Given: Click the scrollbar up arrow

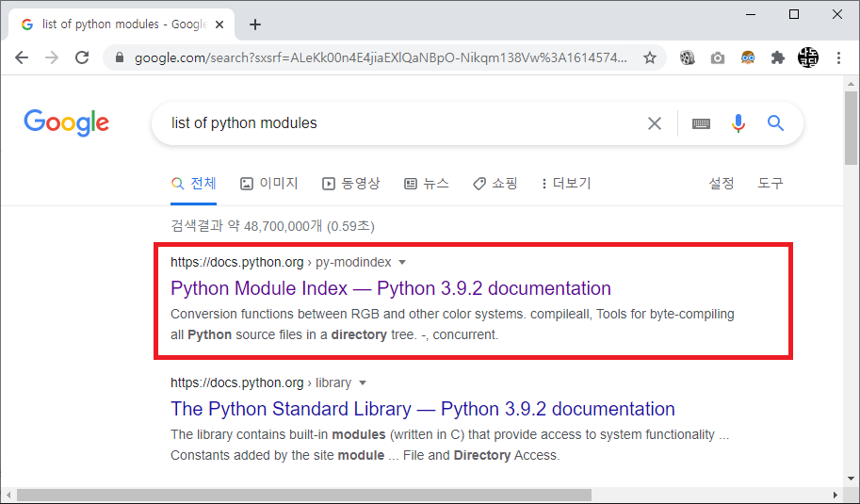Looking at the screenshot, I should (851, 85).
